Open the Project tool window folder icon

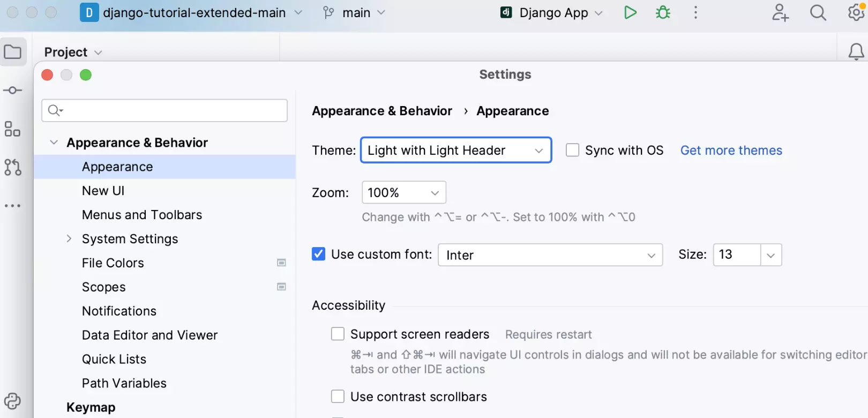tap(13, 52)
